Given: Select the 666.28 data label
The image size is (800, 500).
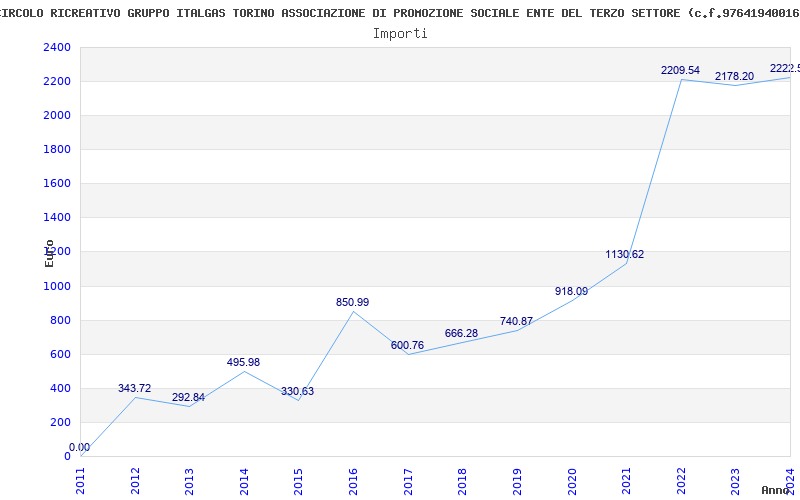Looking at the screenshot, I should pyautogui.click(x=461, y=333).
